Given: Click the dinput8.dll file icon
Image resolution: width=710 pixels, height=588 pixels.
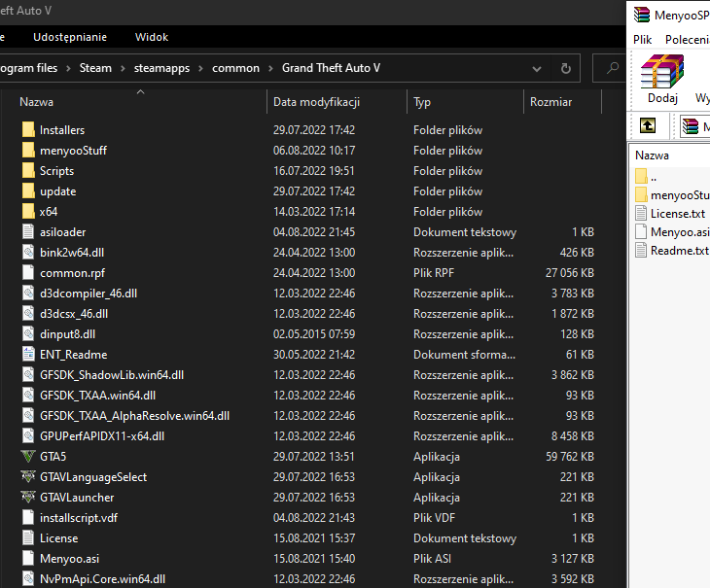Looking at the screenshot, I should tap(28, 333).
